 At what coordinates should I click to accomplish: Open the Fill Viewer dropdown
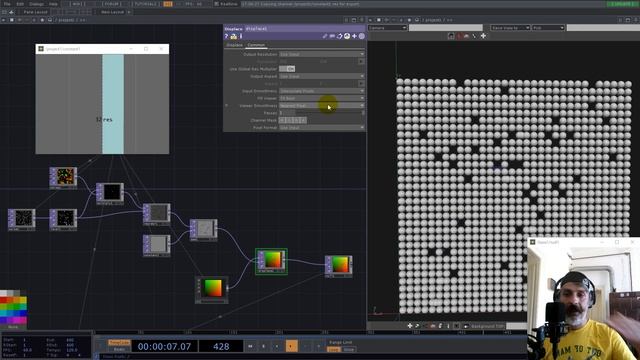pos(322,98)
